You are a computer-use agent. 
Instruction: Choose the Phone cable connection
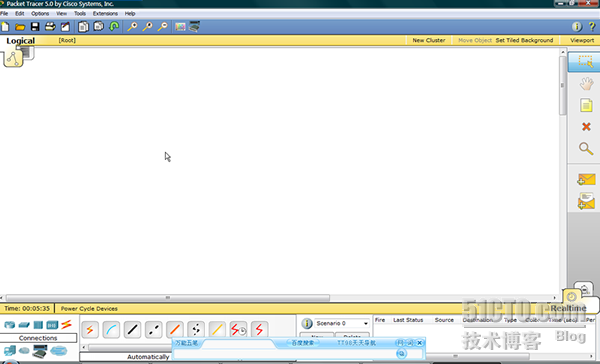click(196, 330)
